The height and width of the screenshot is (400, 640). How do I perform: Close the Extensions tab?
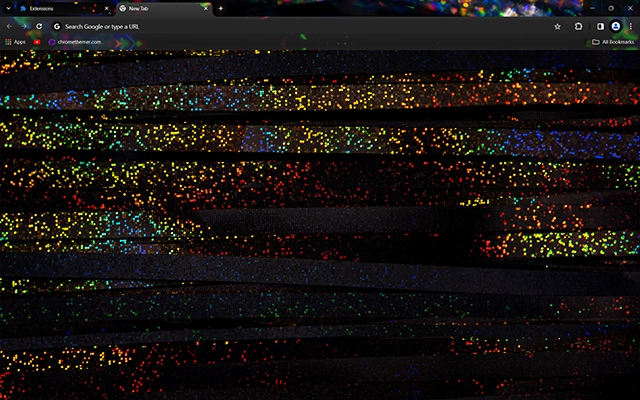coord(107,9)
